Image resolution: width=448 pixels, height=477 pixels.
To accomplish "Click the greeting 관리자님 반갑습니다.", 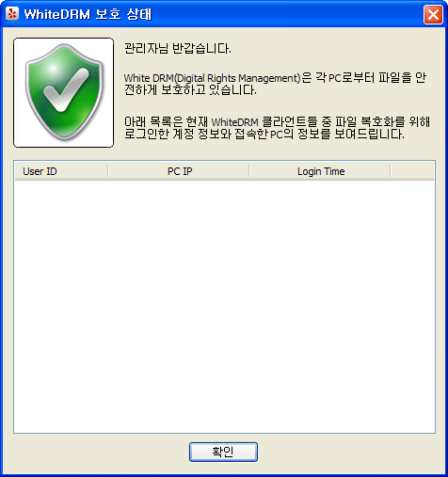I will [x=178, y=48].
